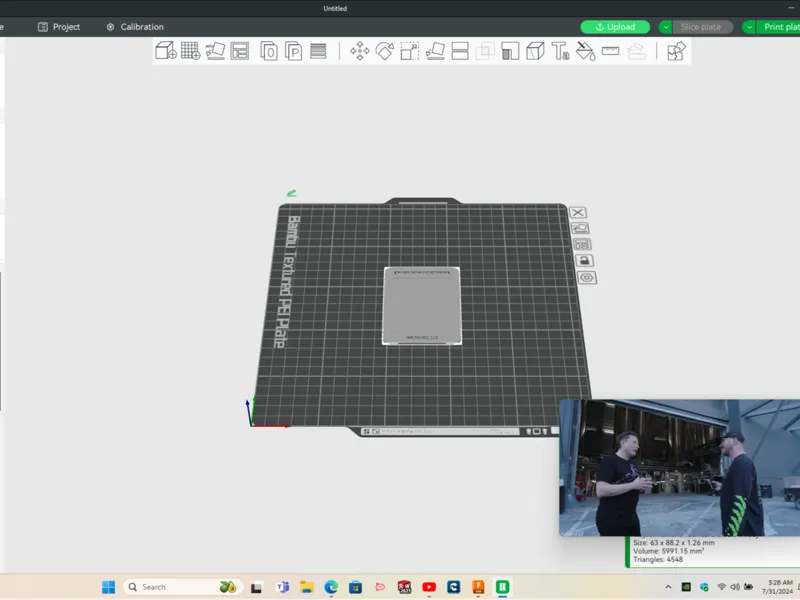Select the Cut tool
This screenshot has width=800, height=600.
coord(460,51)
